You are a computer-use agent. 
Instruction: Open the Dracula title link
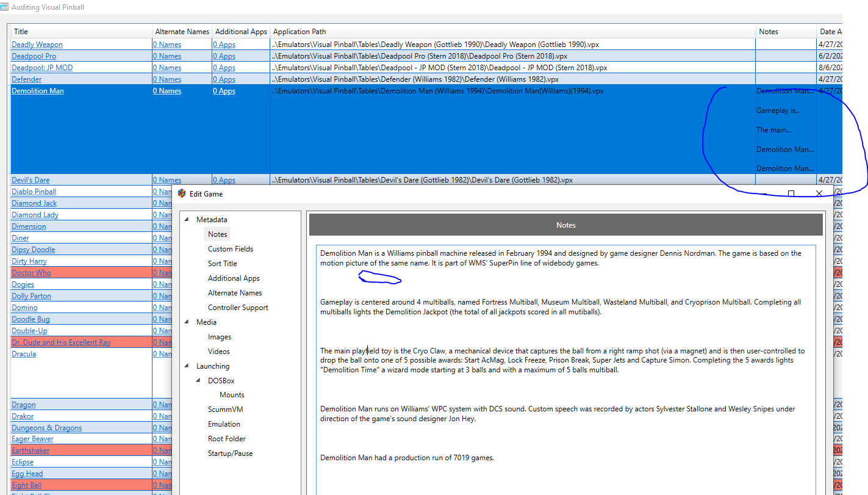pos(24,354)
